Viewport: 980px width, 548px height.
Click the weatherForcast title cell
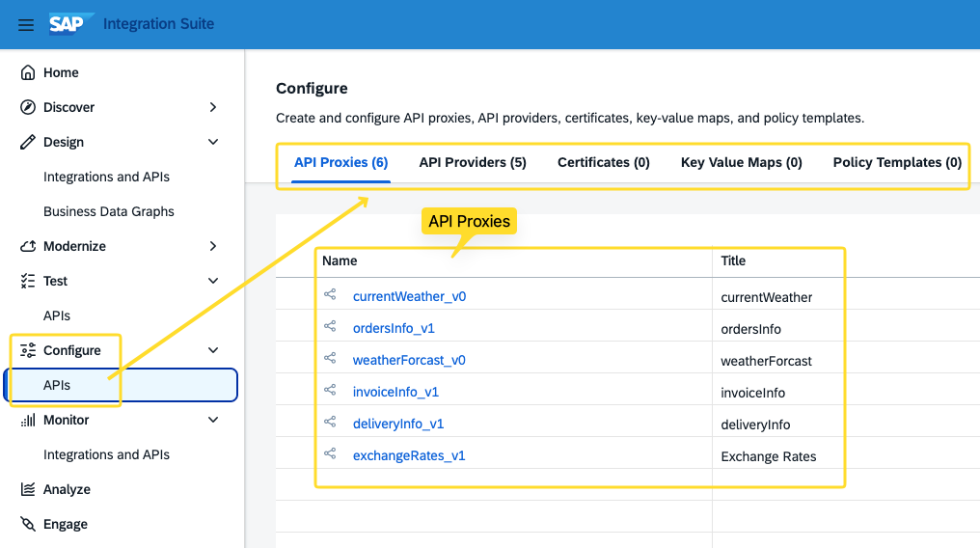coord(766,361)
